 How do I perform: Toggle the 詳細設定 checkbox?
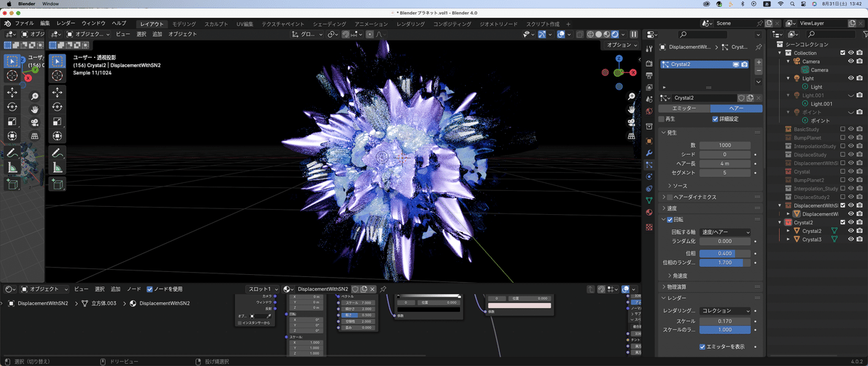coord(715,119)
